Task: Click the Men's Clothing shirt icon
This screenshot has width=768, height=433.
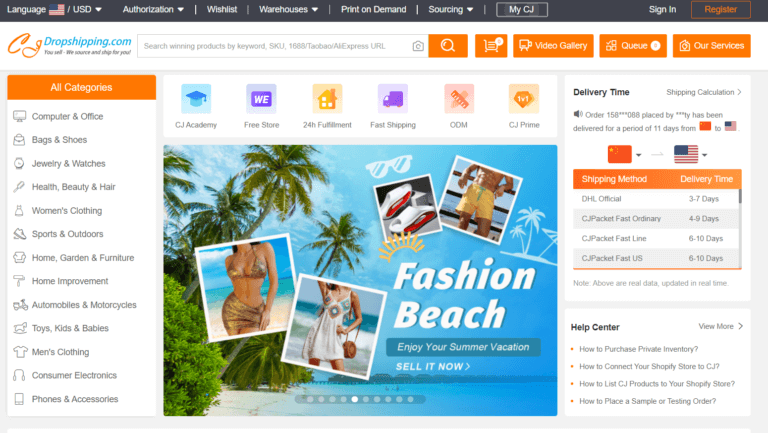Action: [20, 352]
